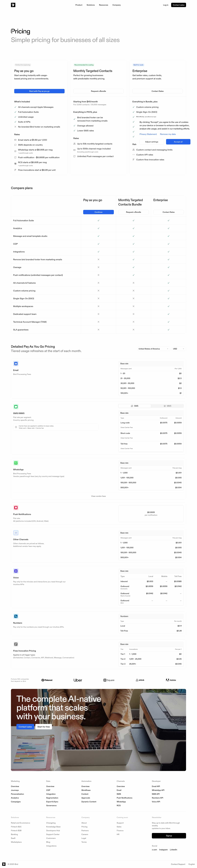
Task: Click chat icon beside 'SMS depends on country'
Action: (15, 145)
